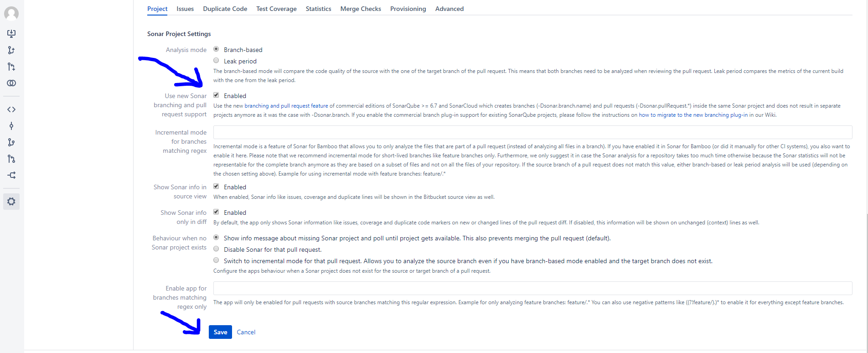Viewport: 868px width, 353px height.
Task: Click the Save button
Action: [220, 332]
